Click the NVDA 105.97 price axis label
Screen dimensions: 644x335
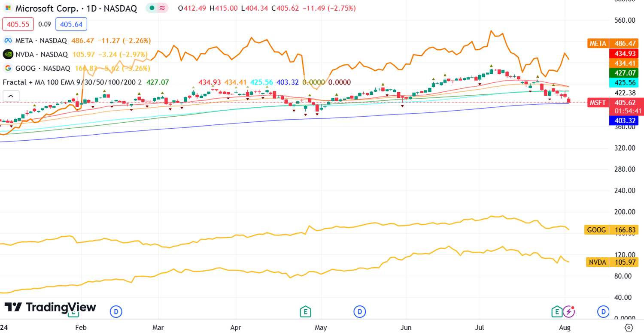point(612,262)
